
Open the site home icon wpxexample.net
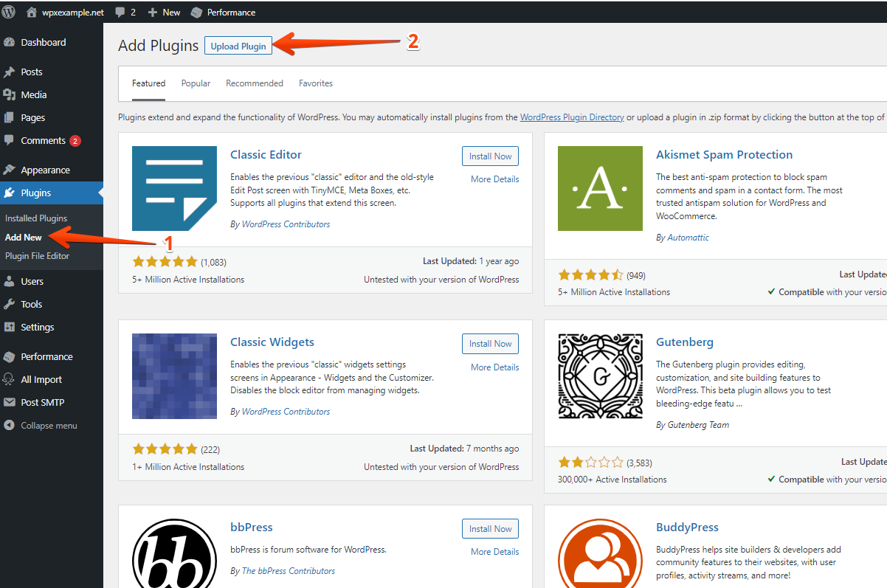tap(32, 12)
